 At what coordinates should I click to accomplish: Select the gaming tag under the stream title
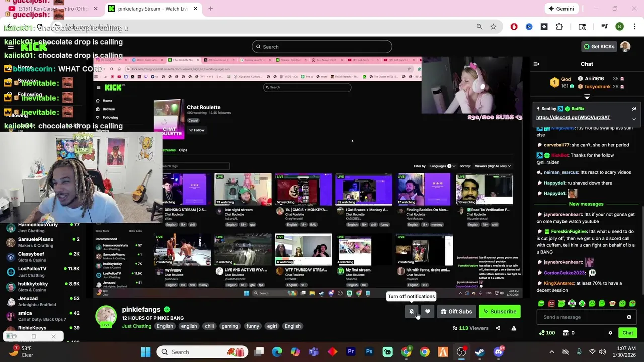(x=230, y=326)
